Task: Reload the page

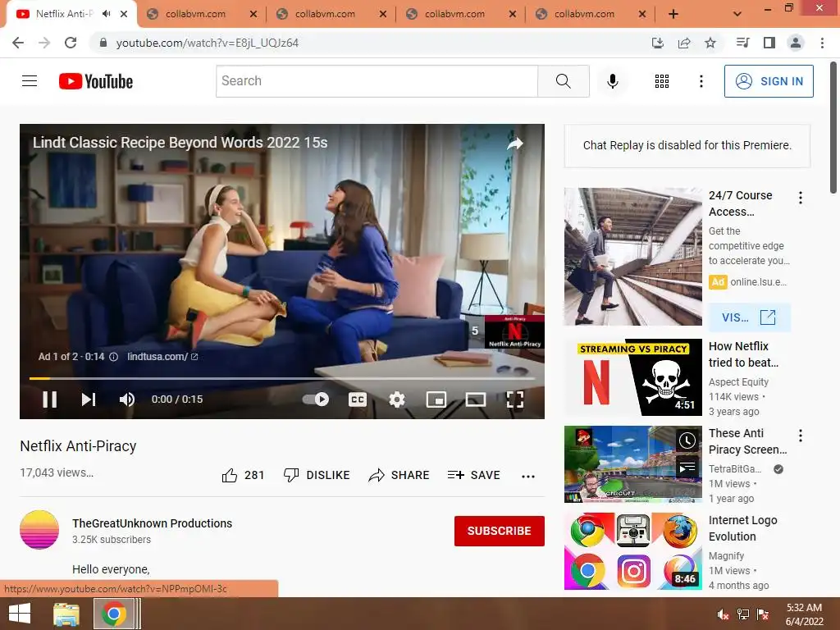Action: click(x=71, y=43)
